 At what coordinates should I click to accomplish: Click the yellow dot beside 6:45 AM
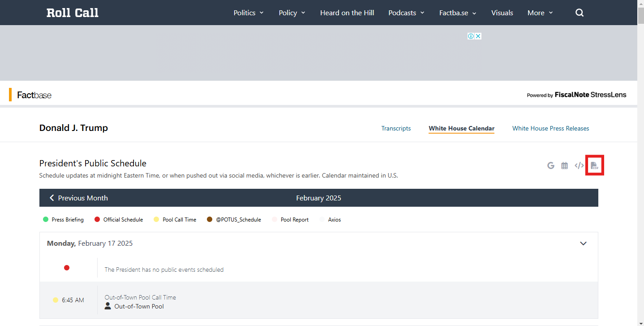pos(56,300)
